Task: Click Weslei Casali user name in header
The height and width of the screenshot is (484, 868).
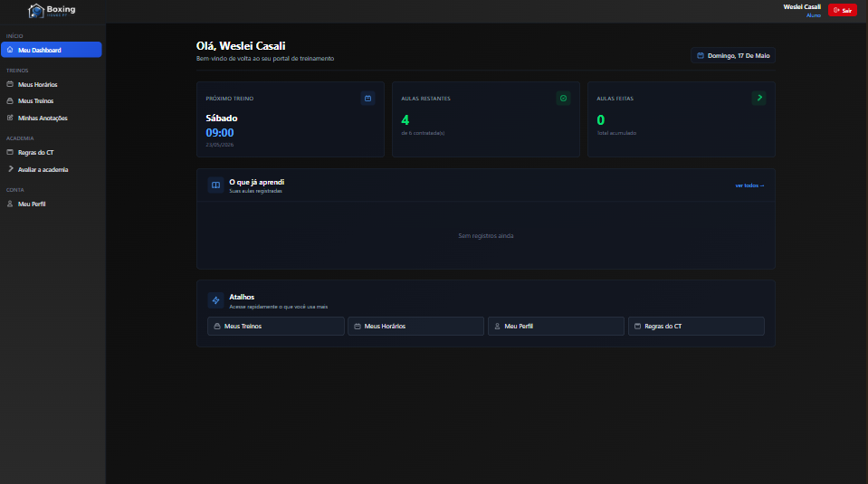Action: 802,6
